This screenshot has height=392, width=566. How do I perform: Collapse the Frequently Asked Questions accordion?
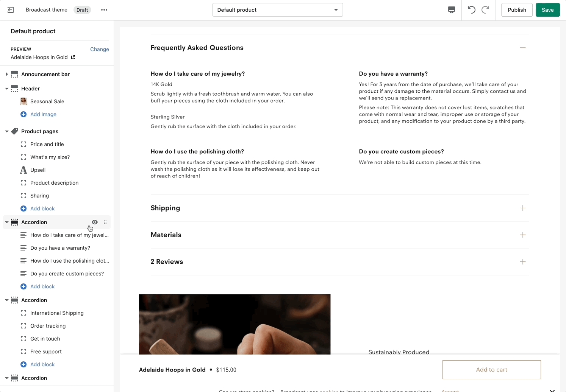click(522, 48)
